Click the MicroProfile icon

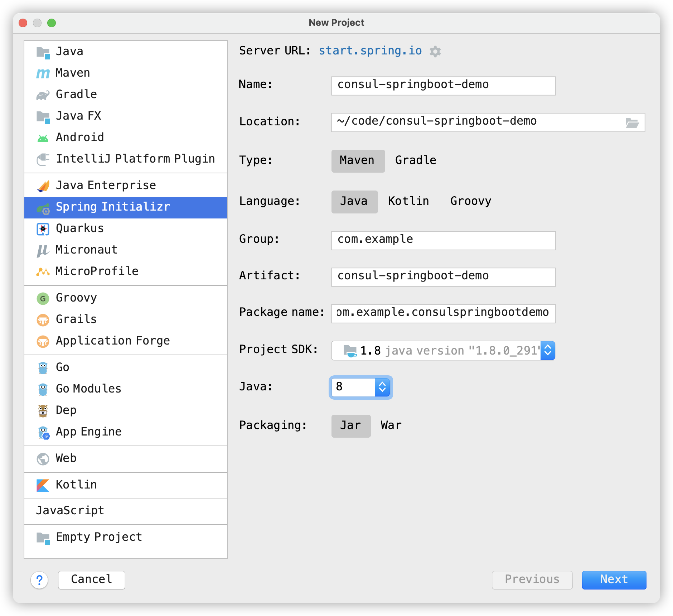click(43, 272)
